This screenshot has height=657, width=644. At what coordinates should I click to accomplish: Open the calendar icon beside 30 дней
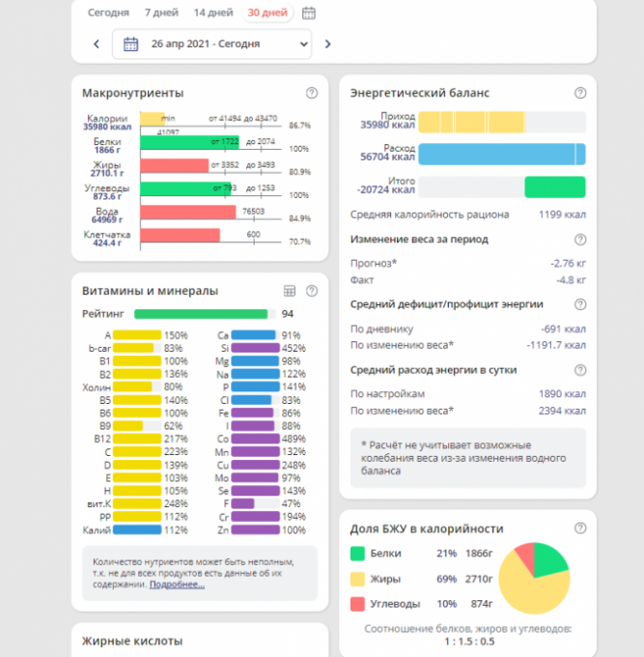click(309, 14)
